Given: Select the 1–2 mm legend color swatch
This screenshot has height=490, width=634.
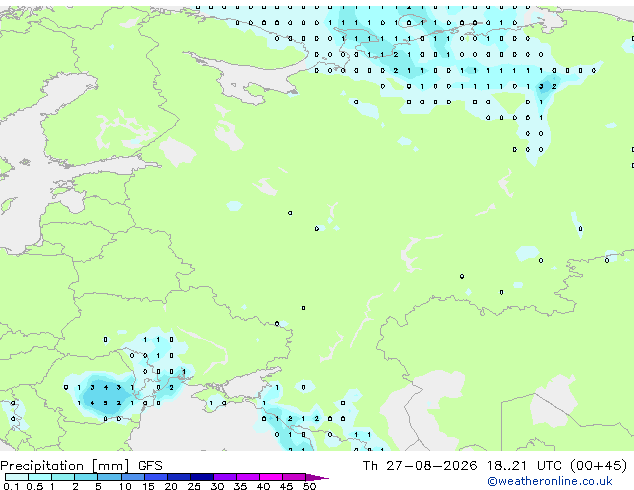Looking at the screenshot, I should tap(63, 477).
